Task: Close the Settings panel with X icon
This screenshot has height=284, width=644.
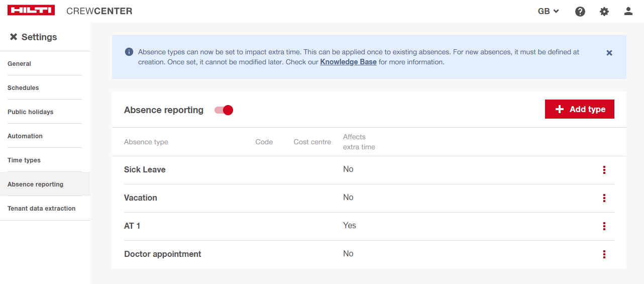Action: (14, 37)
